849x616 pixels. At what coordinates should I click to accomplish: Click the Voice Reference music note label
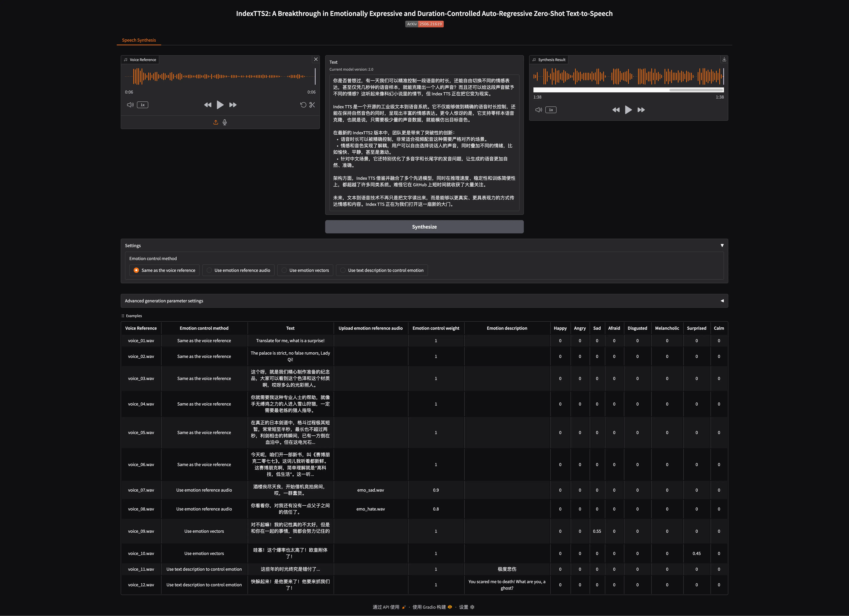pos(140,60)
